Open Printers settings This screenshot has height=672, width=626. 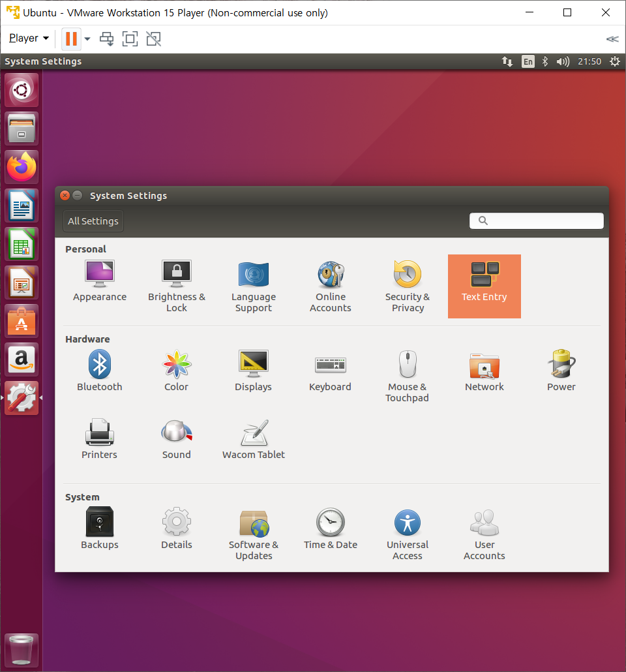(99, 439)
